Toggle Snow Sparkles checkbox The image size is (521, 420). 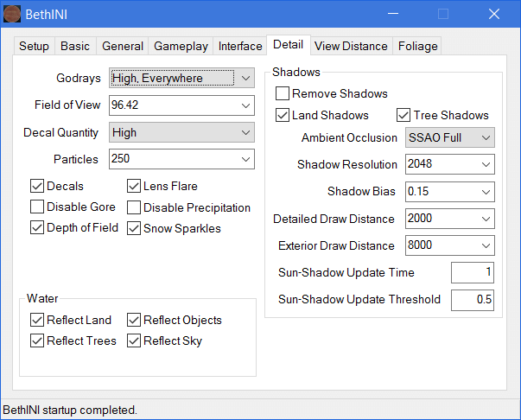[134, 228]
